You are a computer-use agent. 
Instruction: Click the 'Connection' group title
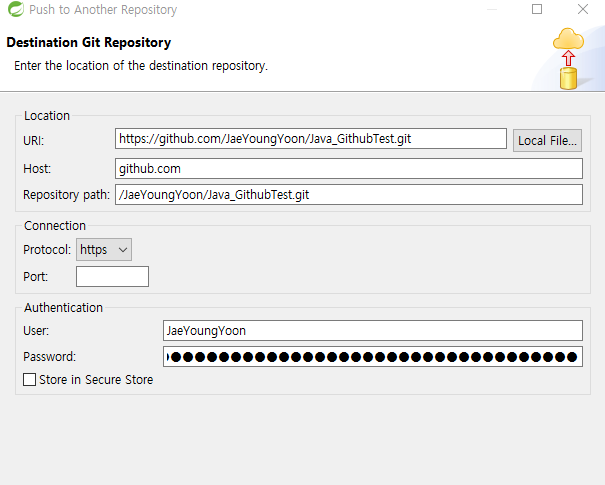tap(55, 226)
